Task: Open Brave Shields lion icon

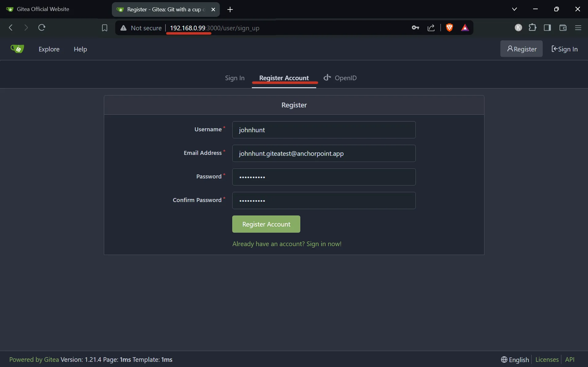Action: pos(449,28)
